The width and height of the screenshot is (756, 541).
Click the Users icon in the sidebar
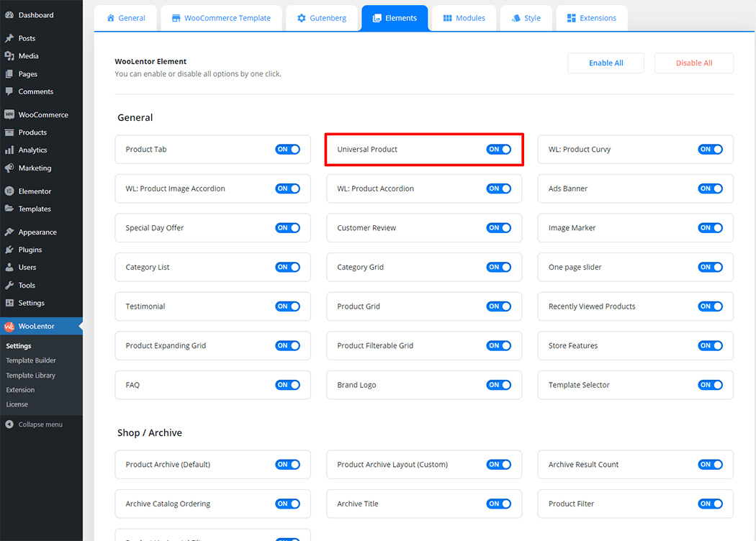click(9, 268)
